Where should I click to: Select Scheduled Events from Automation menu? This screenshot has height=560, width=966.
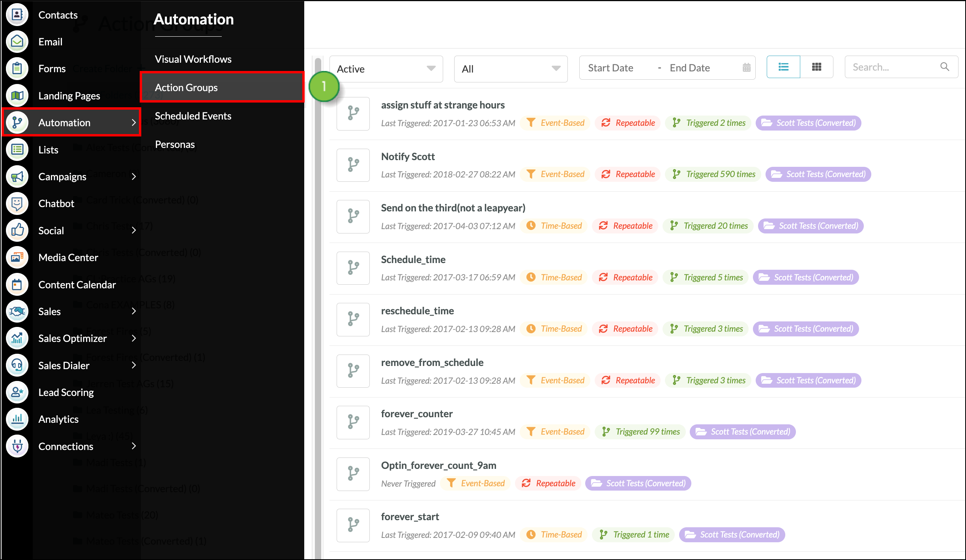coord(193,116)
